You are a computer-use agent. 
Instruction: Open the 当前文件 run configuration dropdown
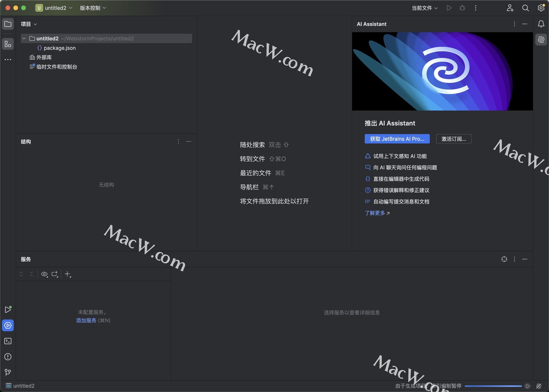(425, 8)
